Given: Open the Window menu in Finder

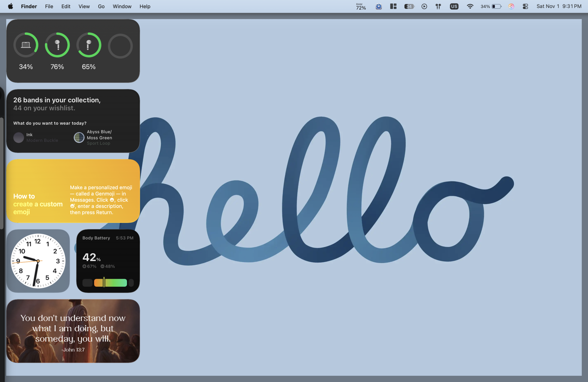Looking at the screenshot, I should coord(122,6).
